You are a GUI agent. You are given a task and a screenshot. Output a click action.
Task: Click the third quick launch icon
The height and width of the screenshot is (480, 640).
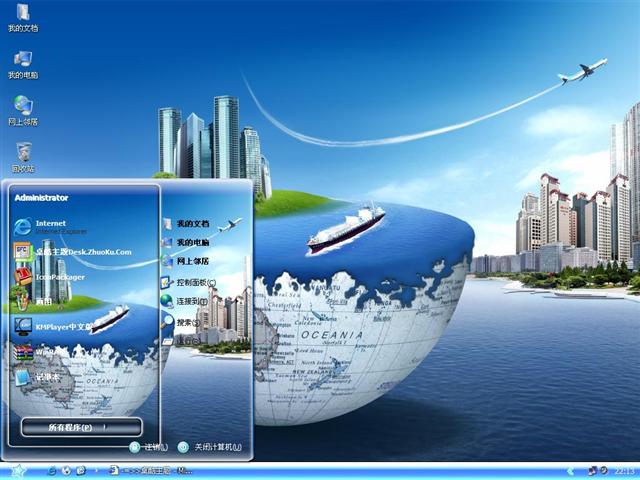pyautogui.click(x=81, y=471)
